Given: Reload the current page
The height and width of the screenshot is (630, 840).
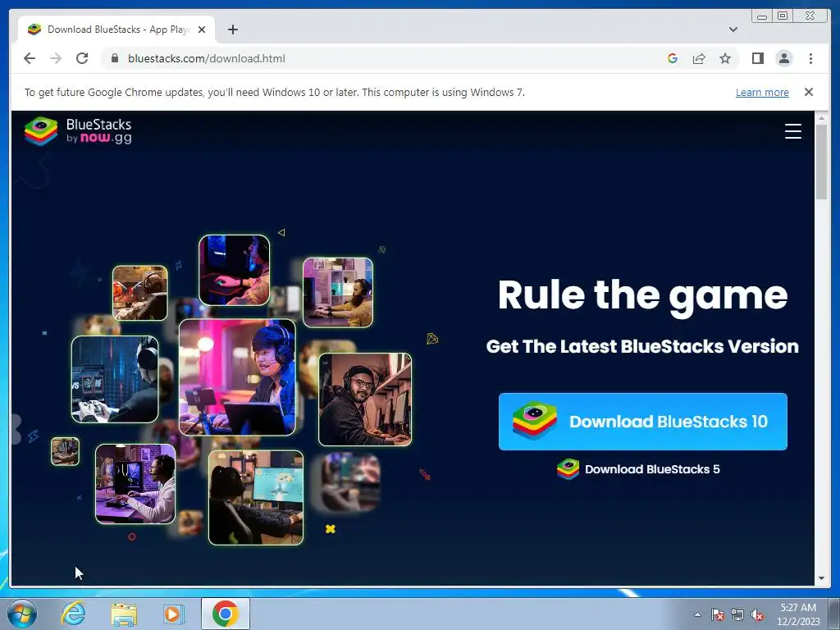Looking at the screenshot, I should point(82,58).
